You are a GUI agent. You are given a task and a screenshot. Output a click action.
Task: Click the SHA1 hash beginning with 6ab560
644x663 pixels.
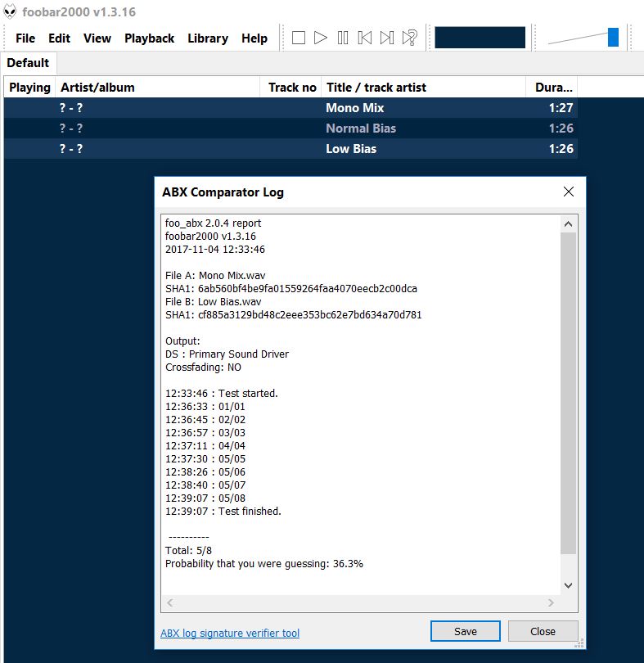(x=308, y=289)
